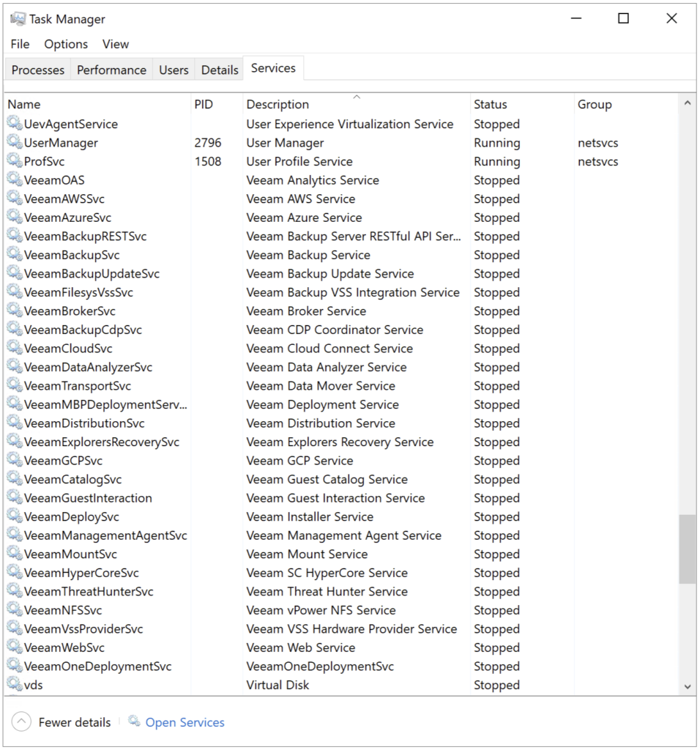
Task: Select the Services tab
Action: tap(274, 68)
